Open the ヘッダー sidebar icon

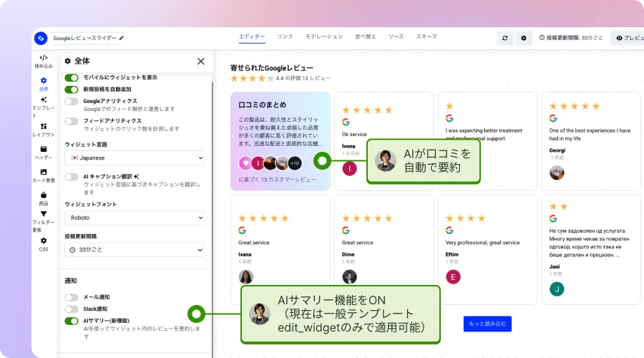[x=44, y=153]
